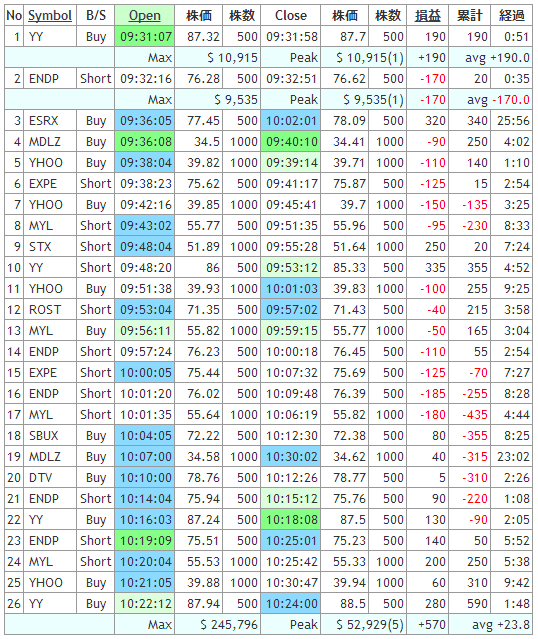The width and height of the screenshot is (538, 639).
Task: Click the -150 loss in row 7
Action: click(433, 205)
